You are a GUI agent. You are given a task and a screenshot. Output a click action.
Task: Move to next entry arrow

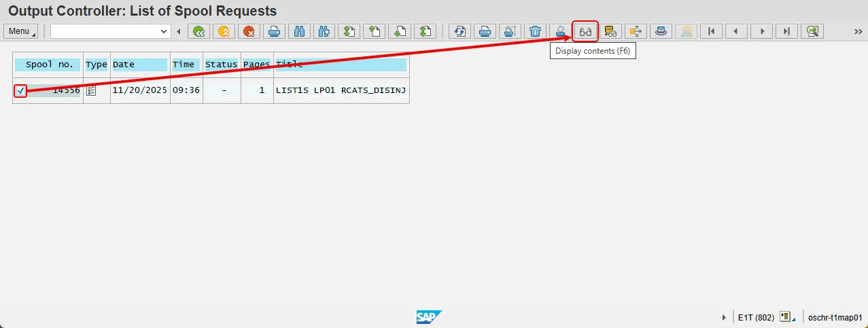[x=761, y=31]
